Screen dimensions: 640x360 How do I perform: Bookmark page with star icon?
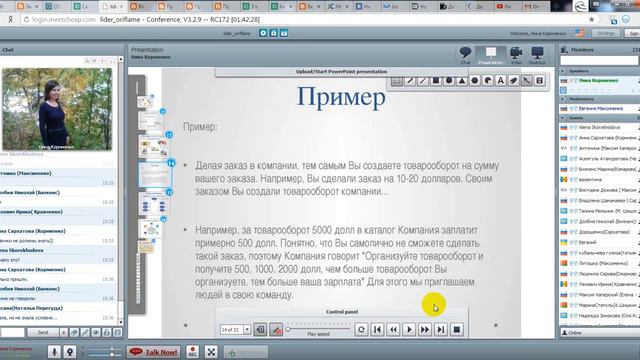coord(591,19)
